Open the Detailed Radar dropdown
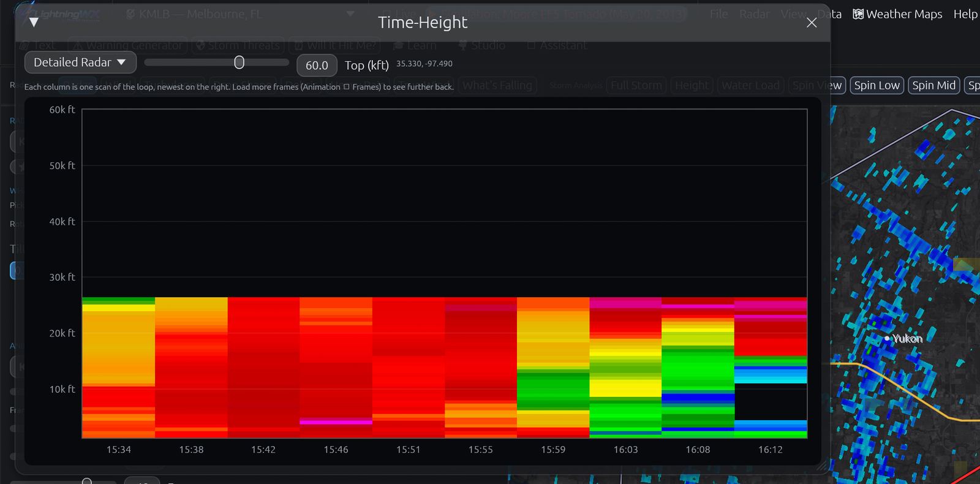The height and width of the screenshot is (484, 980). (80, 62)
